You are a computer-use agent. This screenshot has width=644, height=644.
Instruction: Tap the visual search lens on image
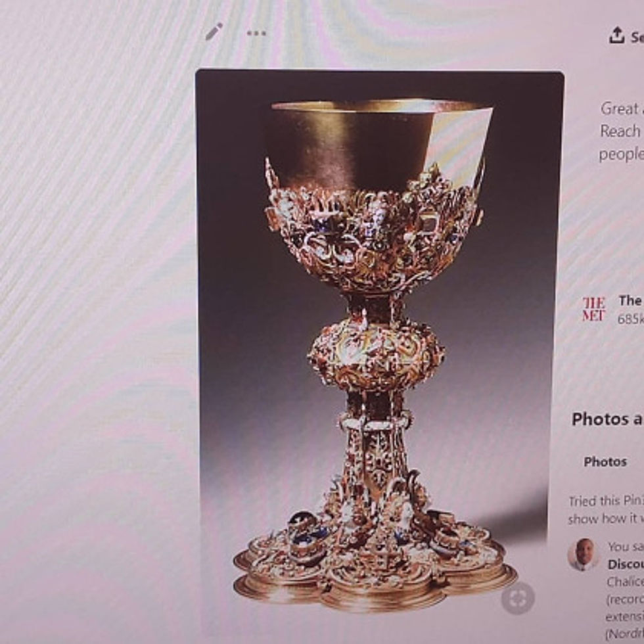point(518,598)
